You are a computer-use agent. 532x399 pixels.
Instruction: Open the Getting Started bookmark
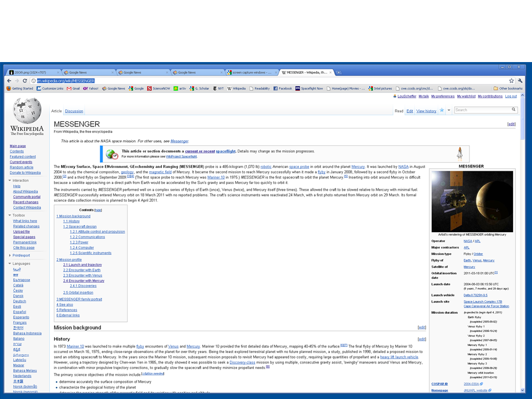(x=20, y=89)
